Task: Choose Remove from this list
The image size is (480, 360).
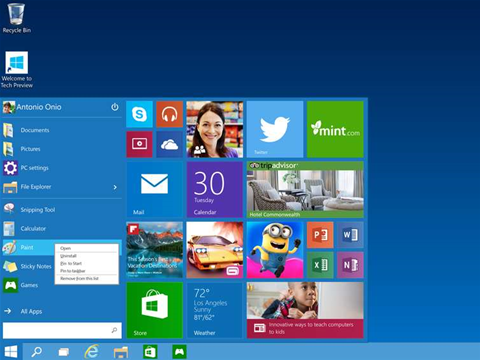Action: (x=87, y=279)
